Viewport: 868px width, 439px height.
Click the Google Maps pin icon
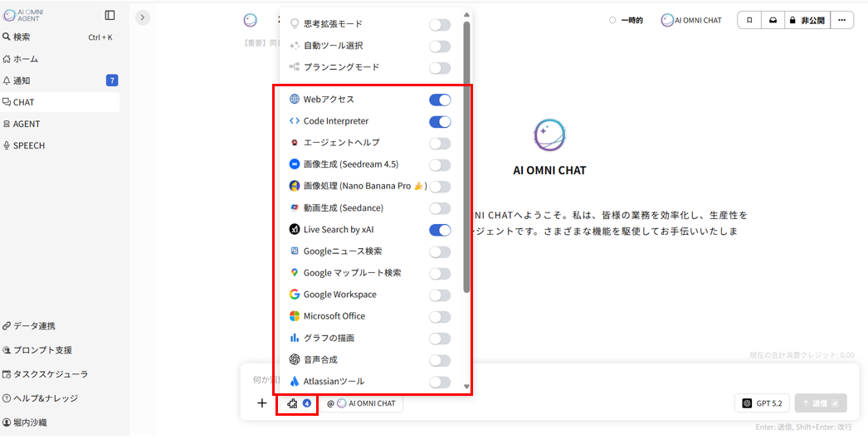click(295, 273)
